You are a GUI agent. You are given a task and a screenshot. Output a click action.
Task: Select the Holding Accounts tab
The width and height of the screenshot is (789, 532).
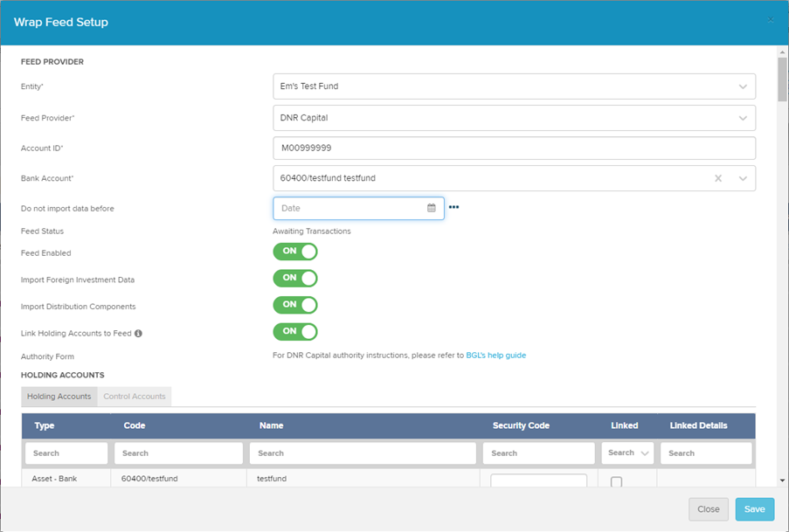pos(59,397)
